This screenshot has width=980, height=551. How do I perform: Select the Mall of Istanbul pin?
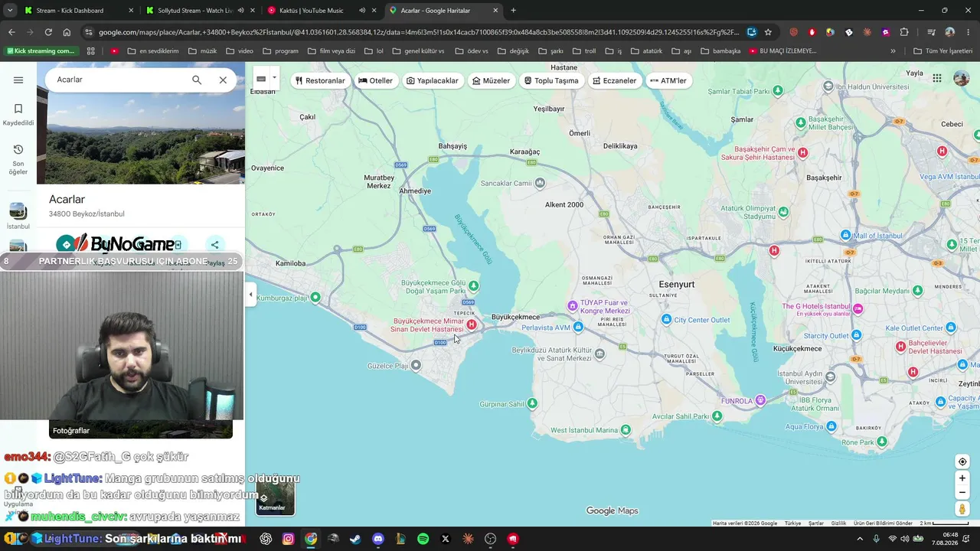(845, 235)
